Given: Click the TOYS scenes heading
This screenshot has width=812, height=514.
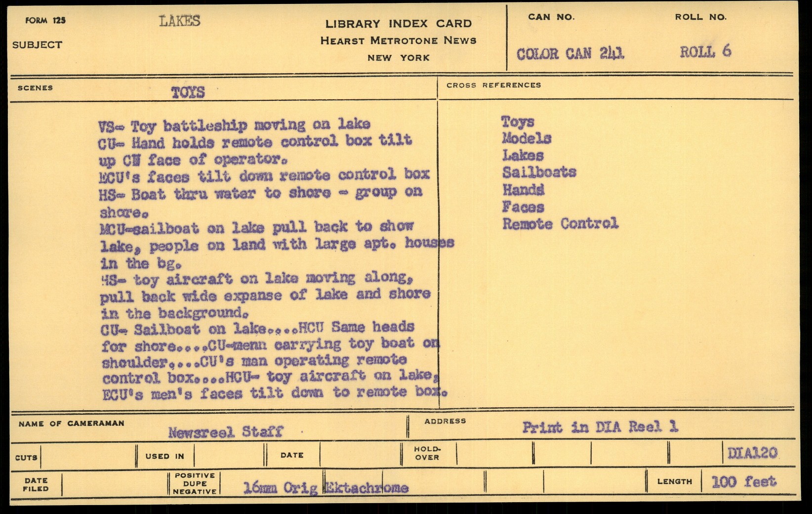Looking at the screenshot, I should (188, 92).
